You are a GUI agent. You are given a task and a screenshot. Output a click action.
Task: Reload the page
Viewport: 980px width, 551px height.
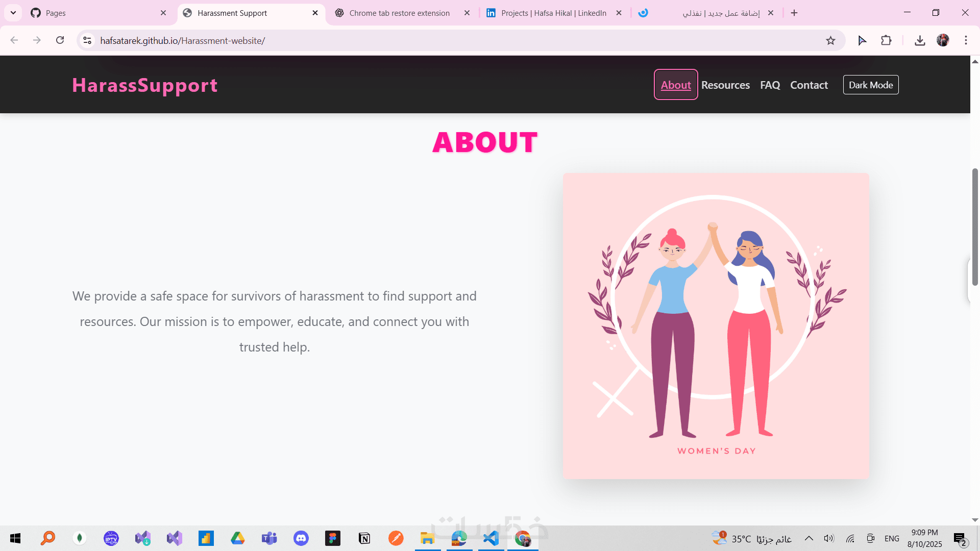point(60,40)
